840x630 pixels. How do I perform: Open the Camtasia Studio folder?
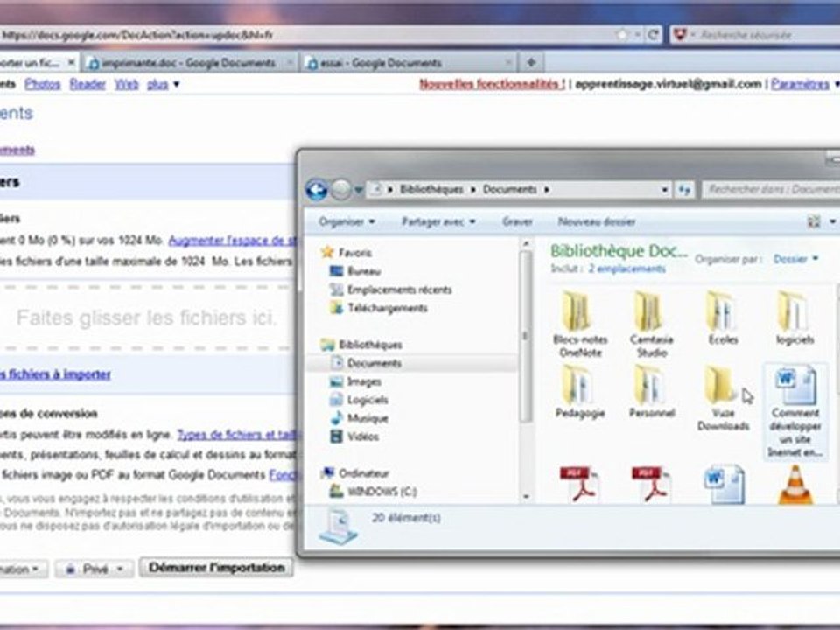(x=651, y=325)
